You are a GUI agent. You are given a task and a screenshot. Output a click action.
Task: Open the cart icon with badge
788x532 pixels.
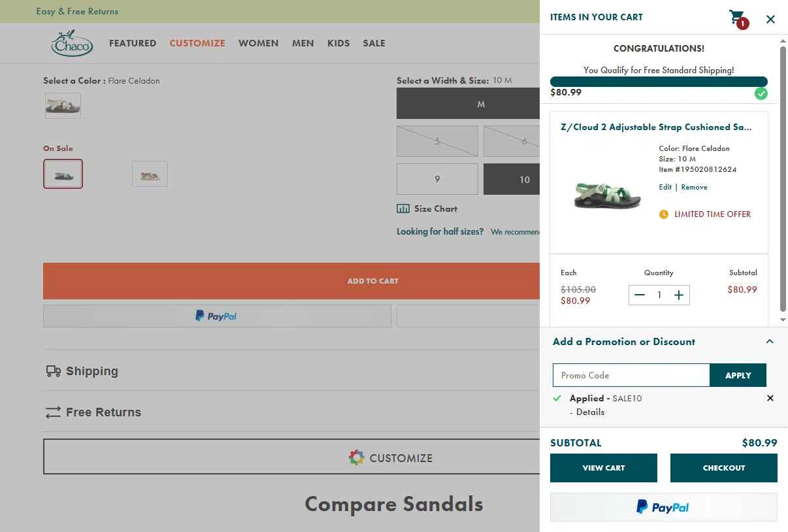pyautogui.click(x=738, y=19)
